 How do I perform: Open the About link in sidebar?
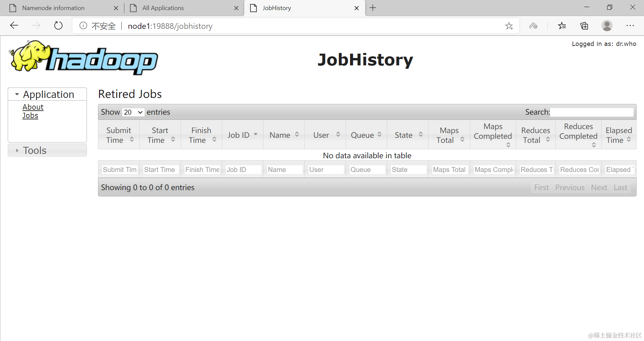click(33, 107)
